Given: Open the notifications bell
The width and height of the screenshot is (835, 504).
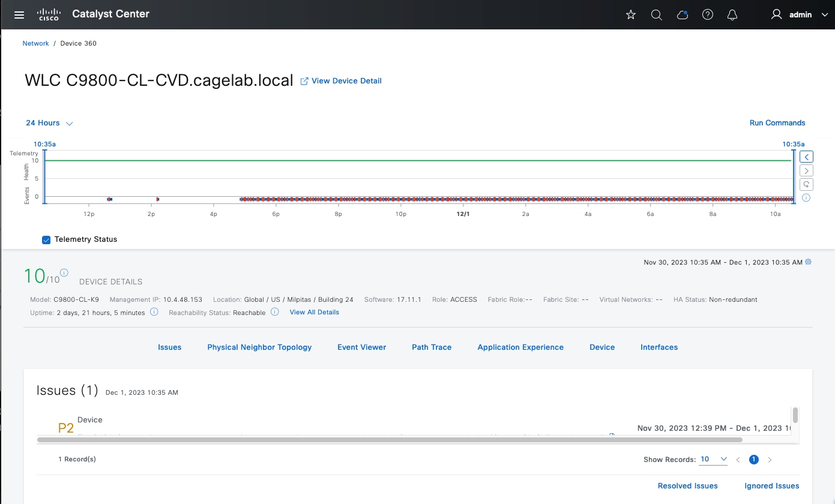Looking at the screenshot, I should (x=732, y=14).
